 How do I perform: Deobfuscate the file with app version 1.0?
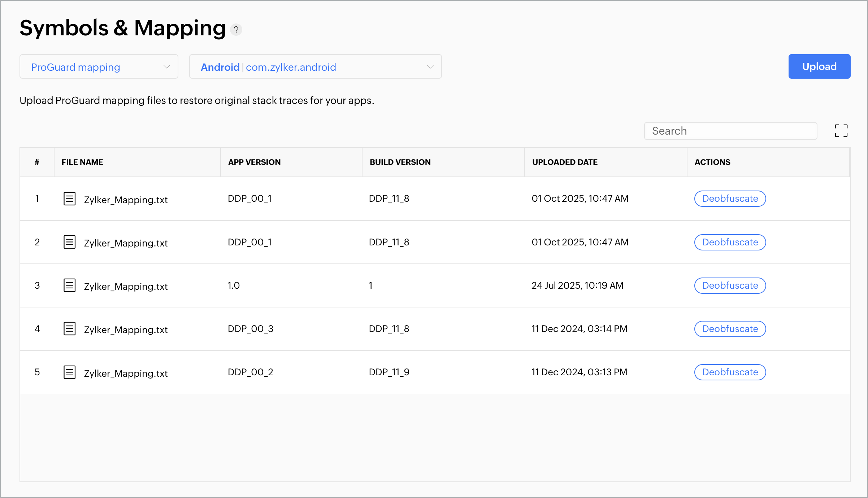(x=730, y=285)
